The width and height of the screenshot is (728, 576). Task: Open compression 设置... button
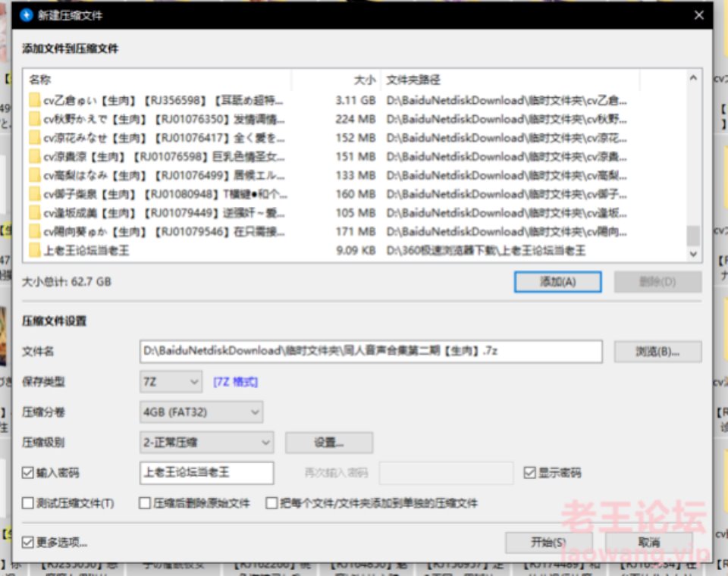click(x=328, y=443)
